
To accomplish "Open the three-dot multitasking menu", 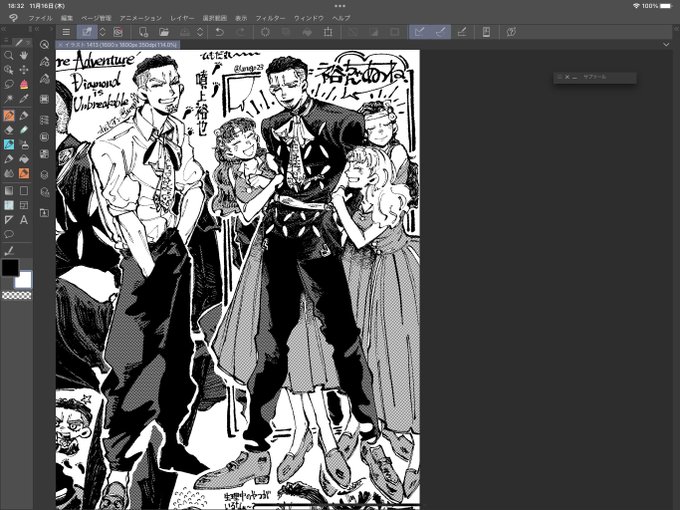I will click(340, 6).
